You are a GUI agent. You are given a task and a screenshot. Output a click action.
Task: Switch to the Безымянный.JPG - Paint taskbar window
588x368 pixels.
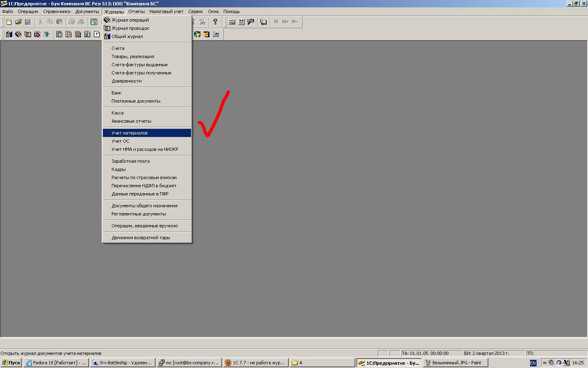(456, 363)
